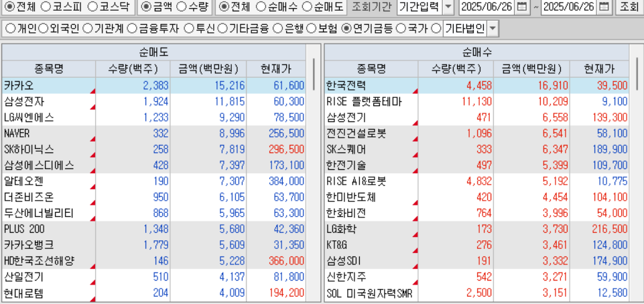
Task: Sort 순매수 table by 금액(백만원) header
Action: click(531, 68)
